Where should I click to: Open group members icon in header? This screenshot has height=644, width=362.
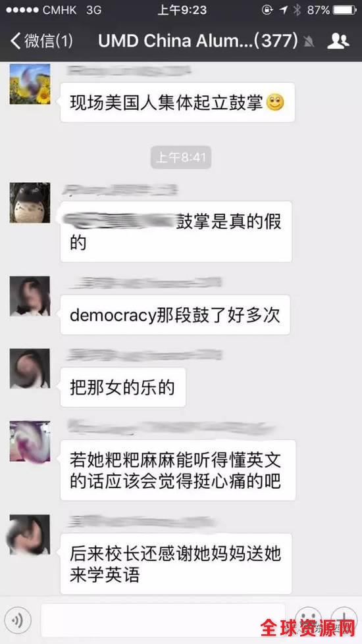338,41
